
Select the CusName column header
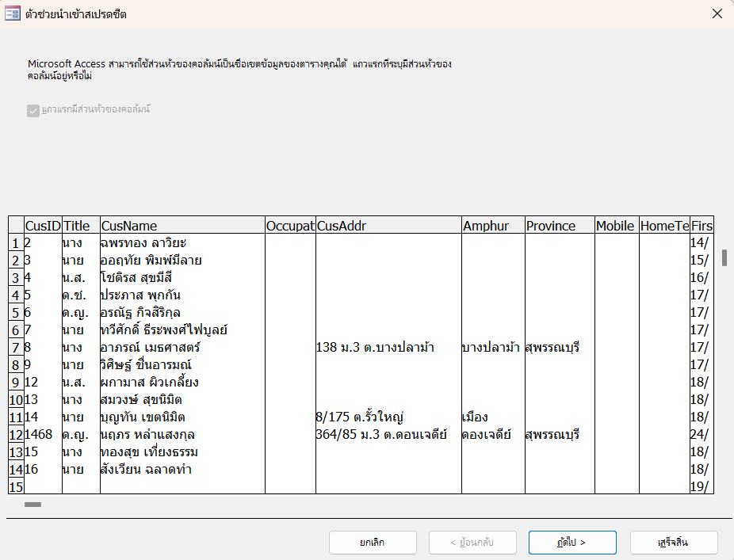pos(182,226)
